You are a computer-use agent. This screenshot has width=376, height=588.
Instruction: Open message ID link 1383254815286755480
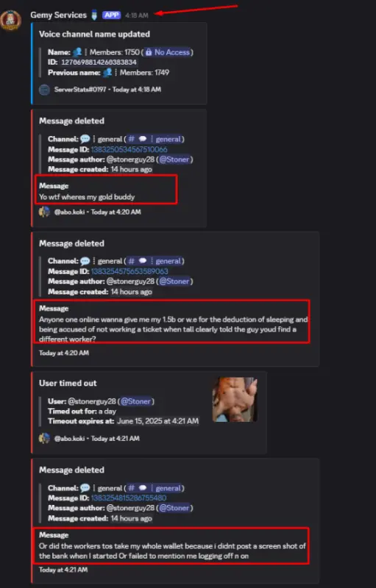pyautogui.click(x=129, y=498)
